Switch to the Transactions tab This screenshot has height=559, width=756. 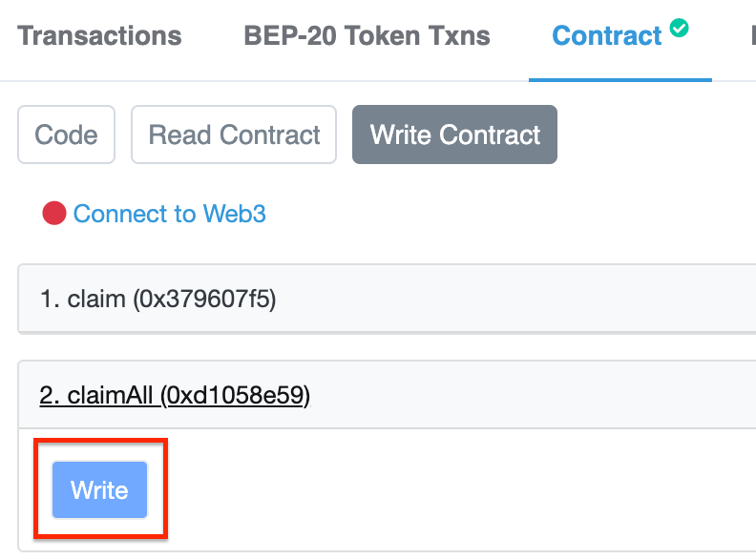tap(99, 36)
